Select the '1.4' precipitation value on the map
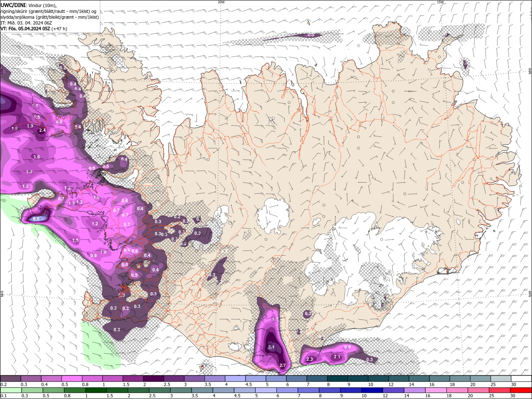 pyautogui.click(x=30, y=172)
